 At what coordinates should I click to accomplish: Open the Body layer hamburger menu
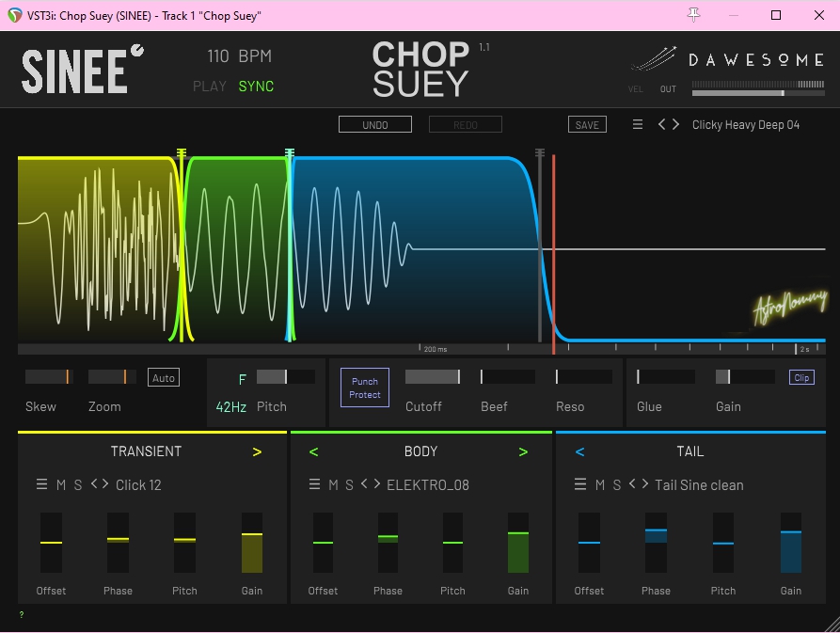[x=314, y=485]
